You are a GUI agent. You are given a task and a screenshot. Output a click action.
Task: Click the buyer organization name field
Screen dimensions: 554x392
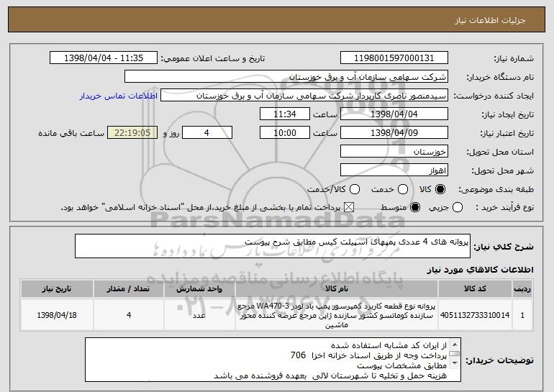coord(286,77)
